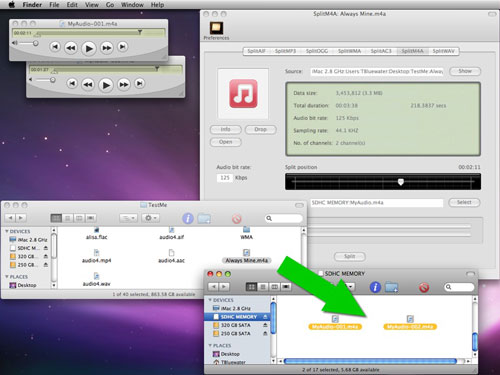Switch to the SplitWMA tab
The width and height of the screenshot is (500, 375).
click(349, 51)
